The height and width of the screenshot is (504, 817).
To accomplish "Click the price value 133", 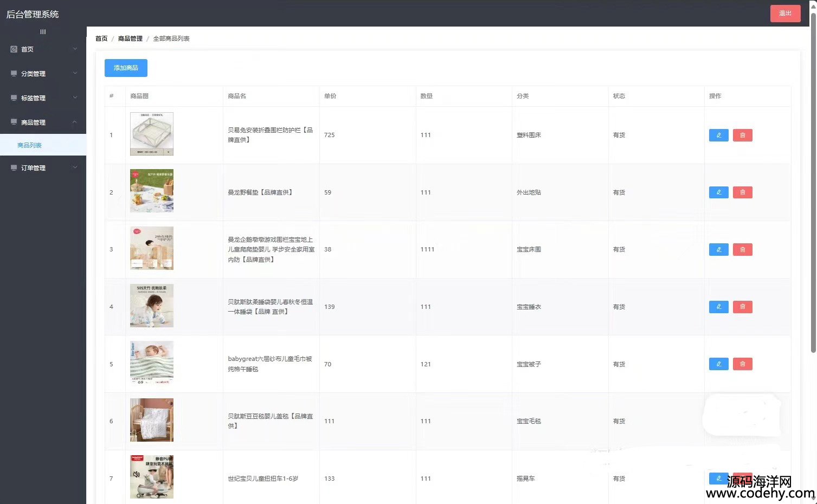I will tap(329, 479).
